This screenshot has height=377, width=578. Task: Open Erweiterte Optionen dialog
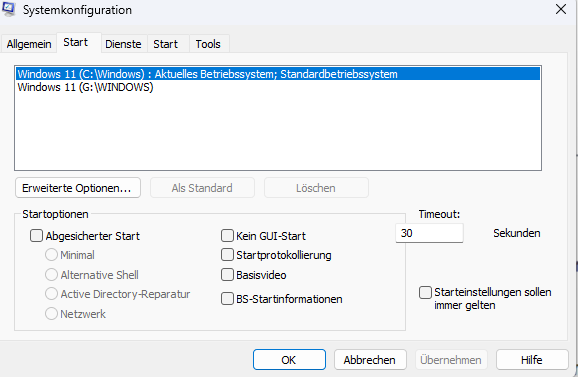point(78,188)
